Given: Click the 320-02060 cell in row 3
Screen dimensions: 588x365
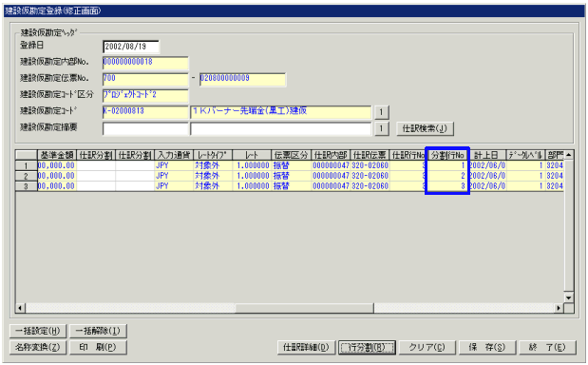Looking at the screenshot, I should click(370, 186).
